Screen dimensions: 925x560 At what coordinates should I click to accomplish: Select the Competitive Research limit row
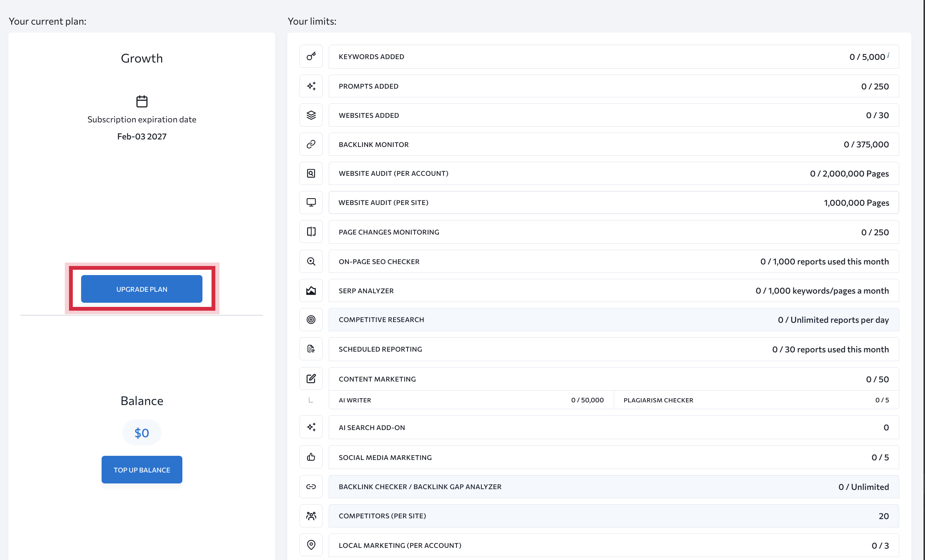[613, 320]
